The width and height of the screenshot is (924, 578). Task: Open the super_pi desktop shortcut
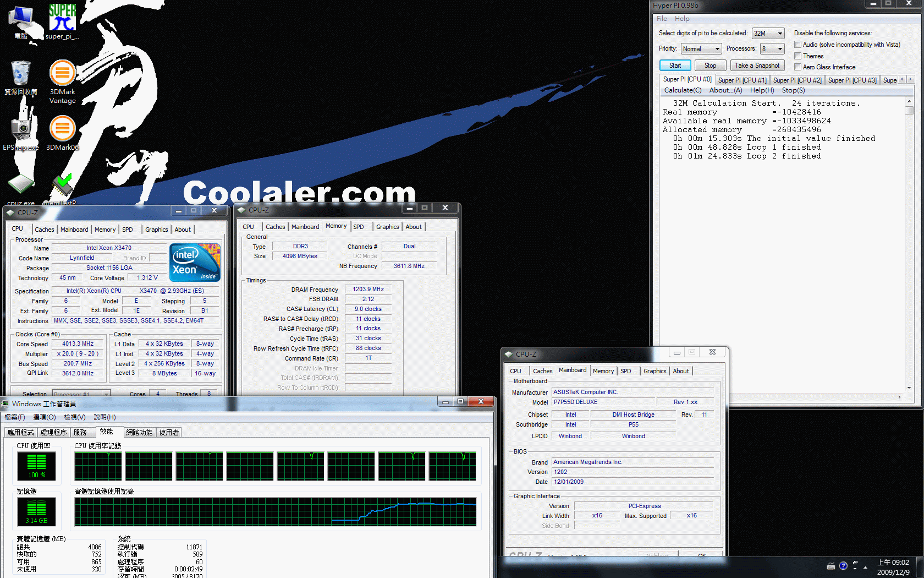click(x=62, y=22)
